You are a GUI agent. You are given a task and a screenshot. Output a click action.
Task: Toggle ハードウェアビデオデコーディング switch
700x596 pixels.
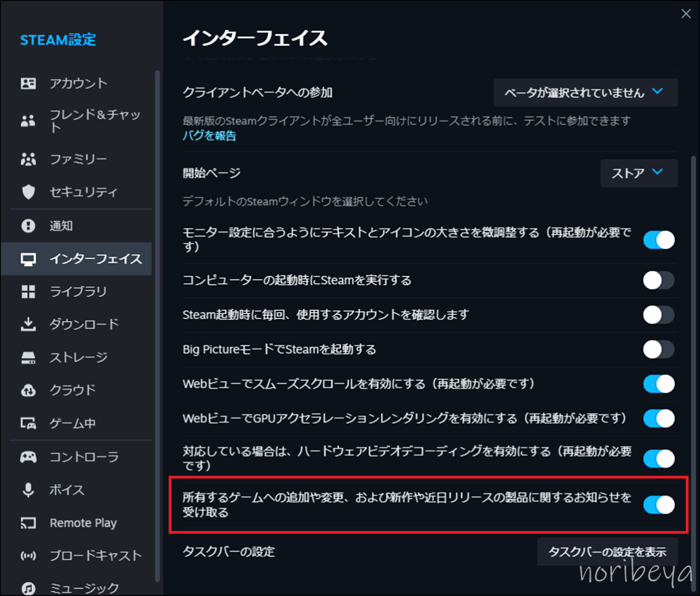(658, 459)
